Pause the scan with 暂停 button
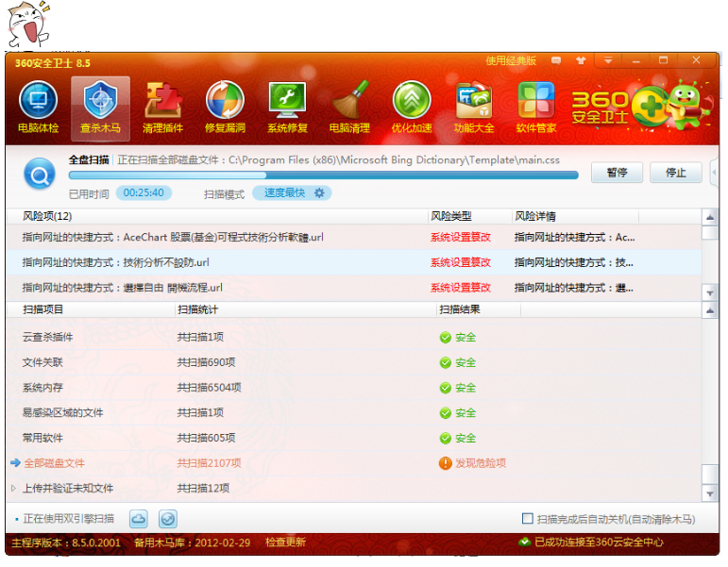 click(617, 173)
